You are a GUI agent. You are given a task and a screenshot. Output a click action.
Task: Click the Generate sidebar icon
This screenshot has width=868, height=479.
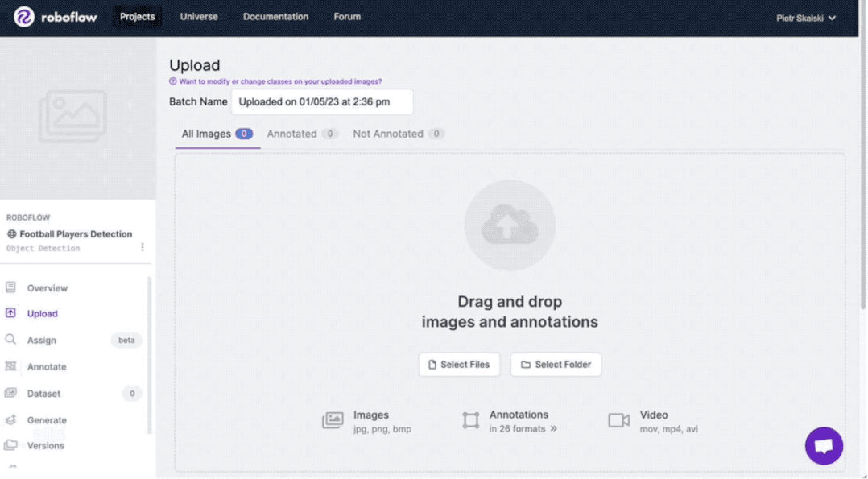coord(10,419)
